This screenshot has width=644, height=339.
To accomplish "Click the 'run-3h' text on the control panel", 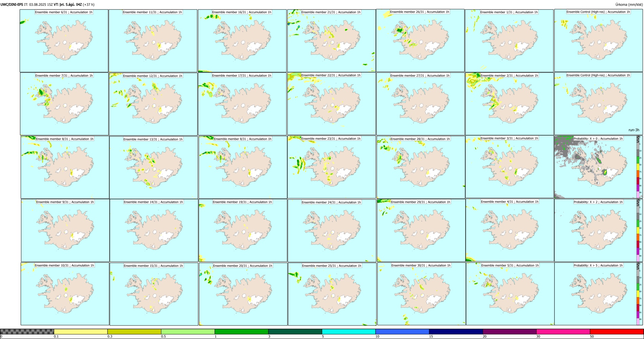I will (x=634, y=130).
